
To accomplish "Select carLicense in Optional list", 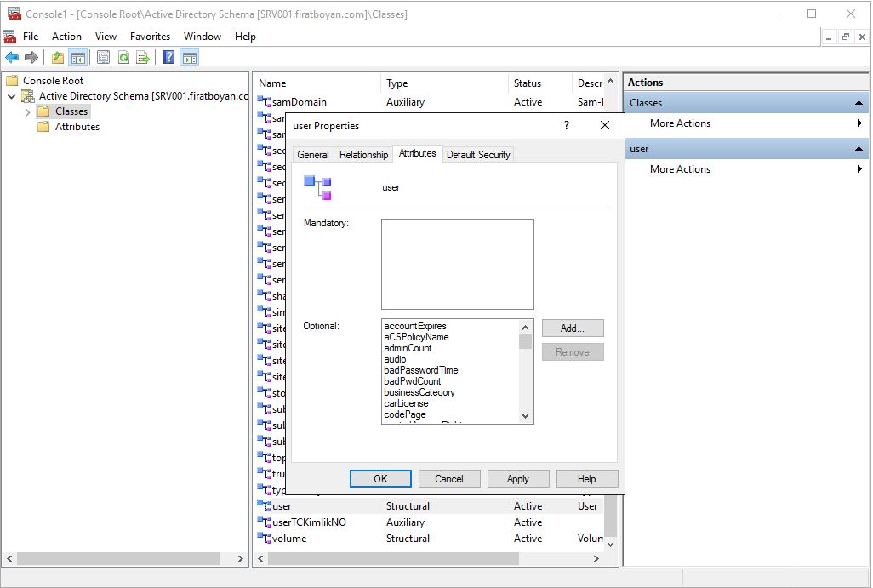I will (407, 403).
